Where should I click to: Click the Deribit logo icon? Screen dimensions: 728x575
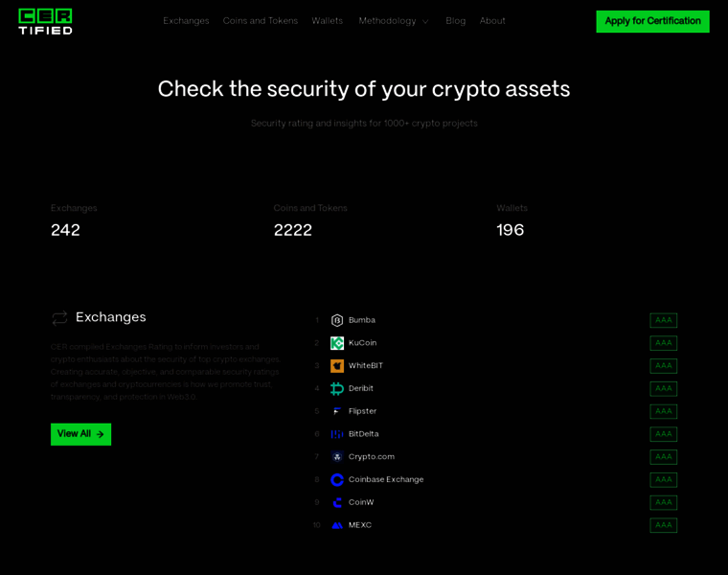coord(337,389)
